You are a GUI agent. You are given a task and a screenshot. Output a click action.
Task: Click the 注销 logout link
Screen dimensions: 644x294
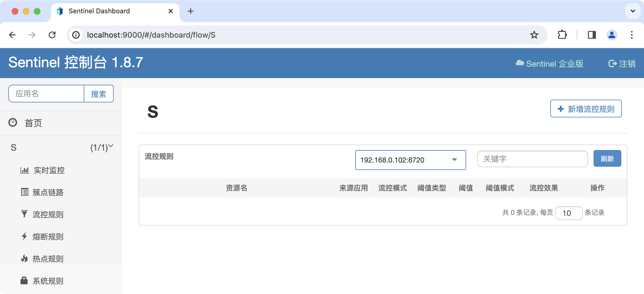(x=622, y=64)
